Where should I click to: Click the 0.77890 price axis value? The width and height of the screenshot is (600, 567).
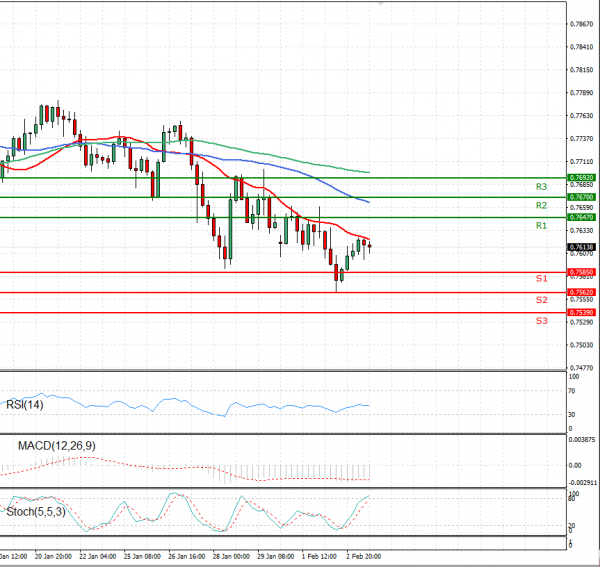(x=581, y=93)
